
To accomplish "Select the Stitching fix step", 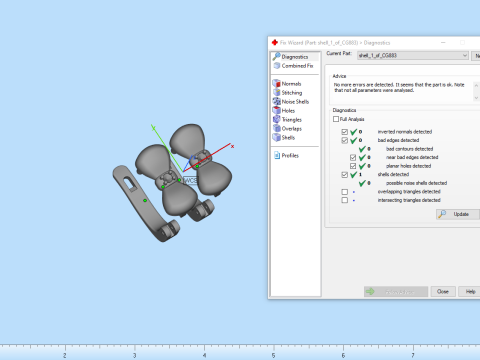I will pyautogui.click(x=291, y=93).
